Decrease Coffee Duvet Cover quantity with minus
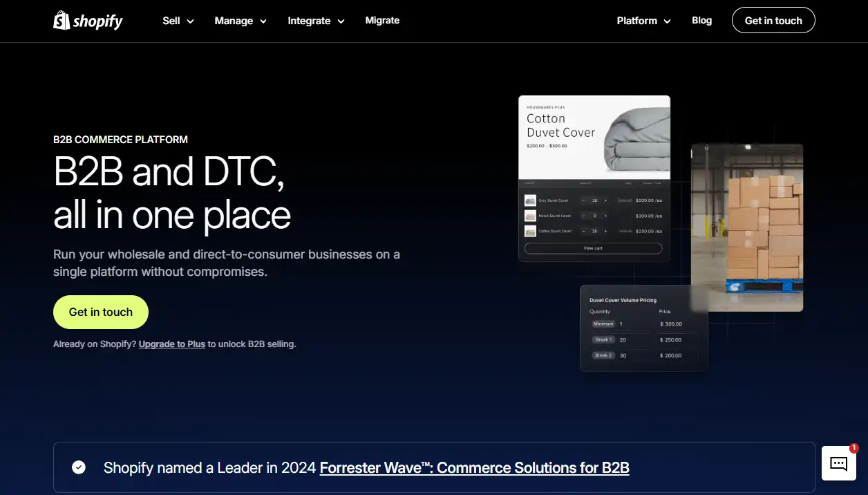Screen dimensions: 868x495 [x=583, y=231]
